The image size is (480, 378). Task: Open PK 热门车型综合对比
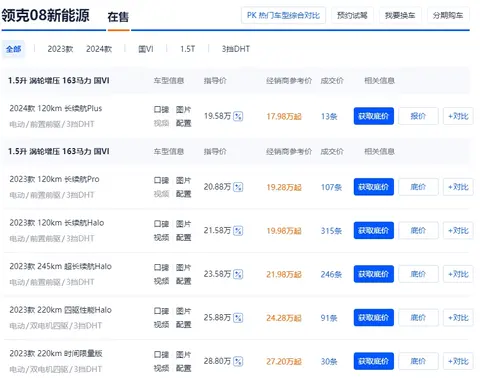pyautogui.click(x=283, y=15)
